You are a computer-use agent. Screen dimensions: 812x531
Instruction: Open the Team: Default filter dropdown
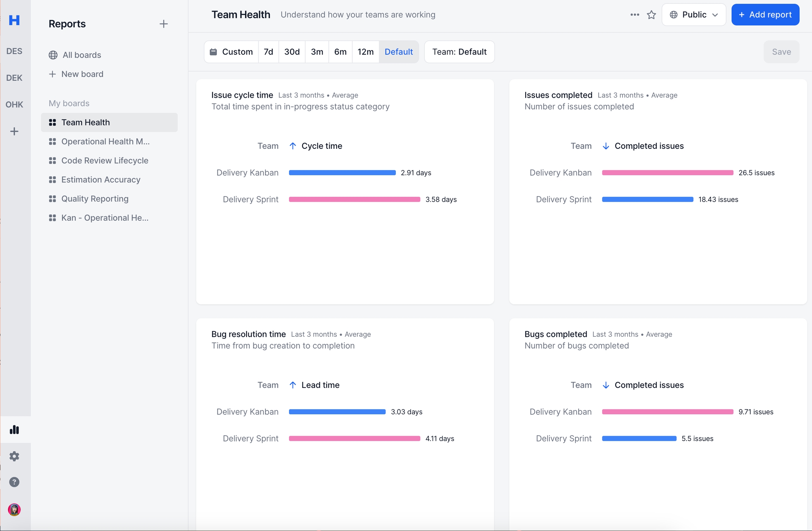[459, 52]
